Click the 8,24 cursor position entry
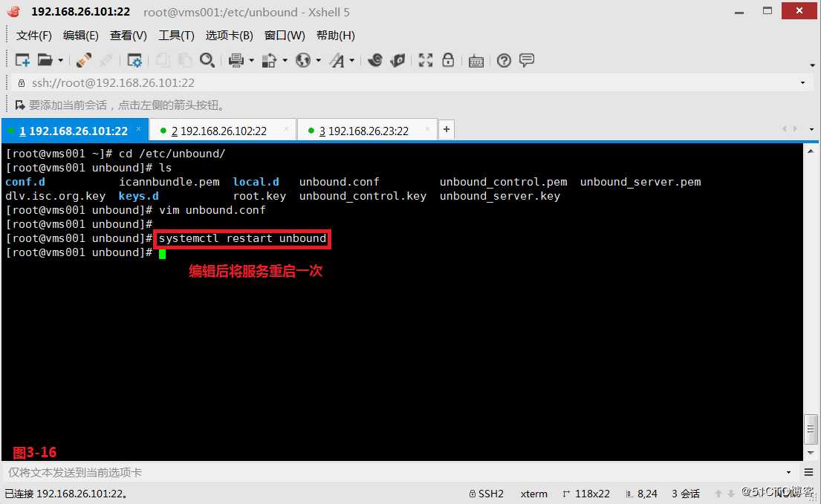 point(641,494)
